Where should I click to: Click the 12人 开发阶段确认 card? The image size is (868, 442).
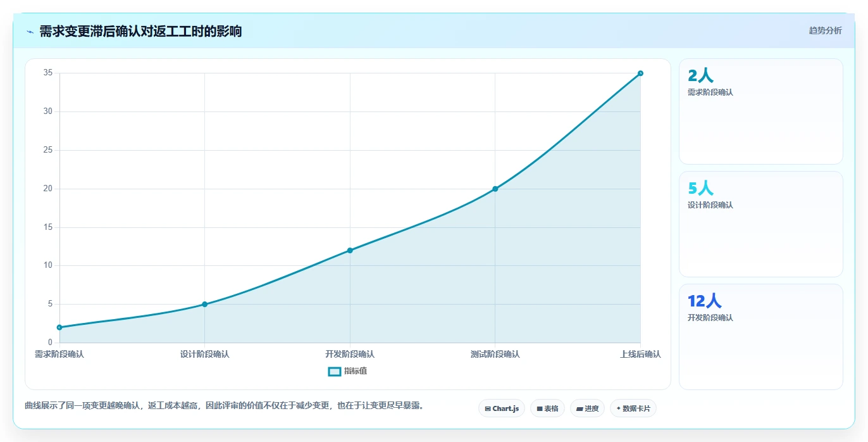(x=761, y=337)
